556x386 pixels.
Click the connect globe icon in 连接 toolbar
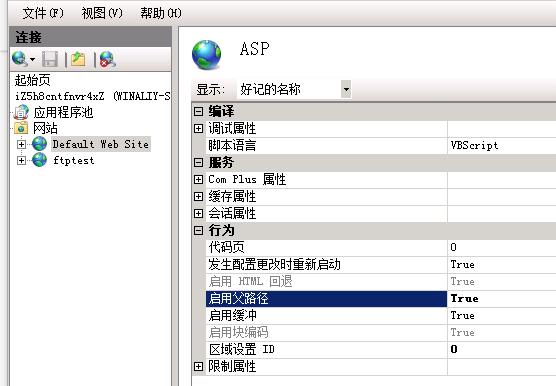pos(19,59)
